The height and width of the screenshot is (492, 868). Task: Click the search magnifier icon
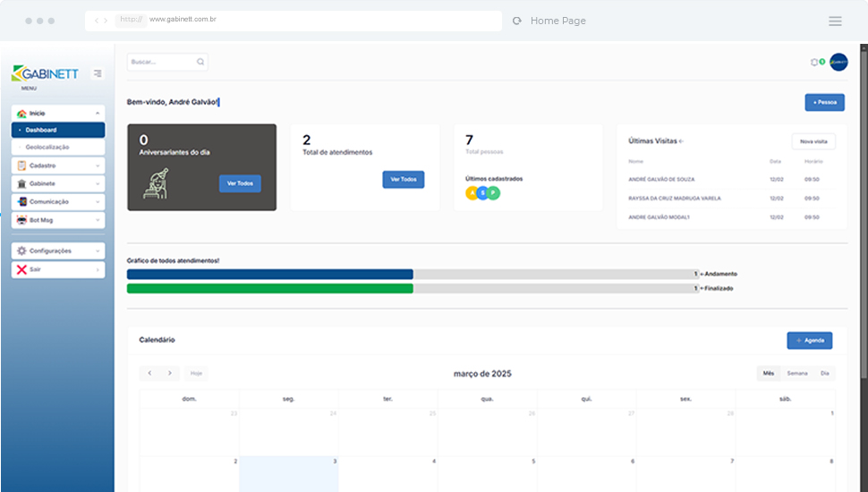(200, 62)
